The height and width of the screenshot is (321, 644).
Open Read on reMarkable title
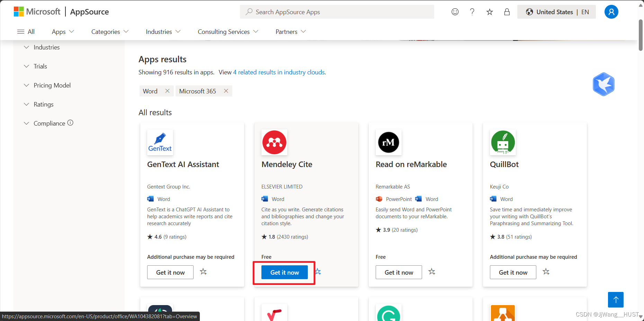point(411,164)
